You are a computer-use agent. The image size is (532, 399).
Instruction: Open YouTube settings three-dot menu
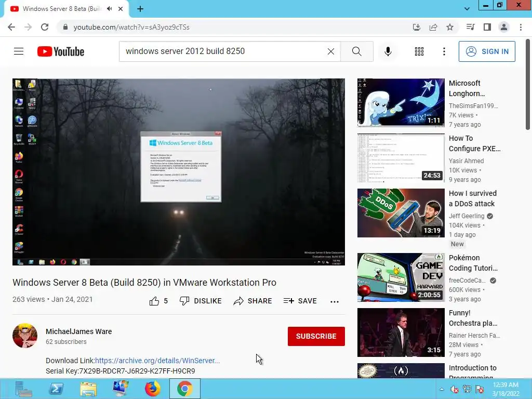point(444,51)
